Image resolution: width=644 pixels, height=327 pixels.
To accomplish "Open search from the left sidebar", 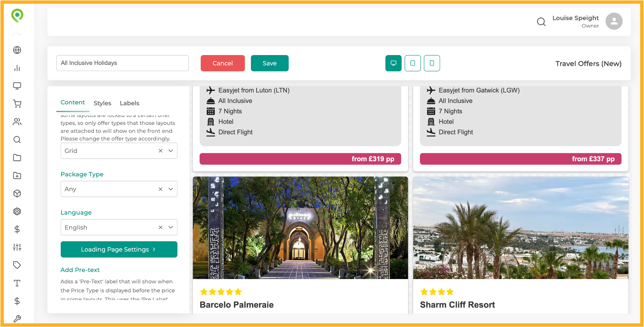I will pos(17,140).
